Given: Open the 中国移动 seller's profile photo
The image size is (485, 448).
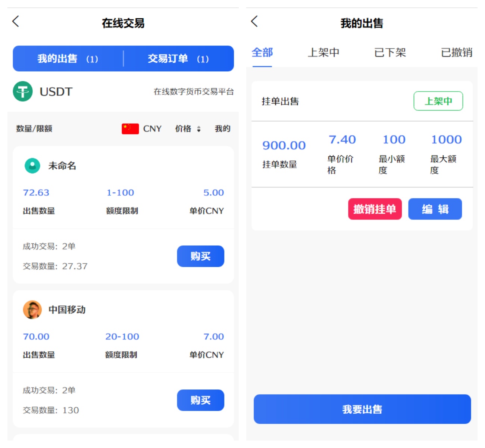Looking at the screenshot, I should tap(32, 309).
